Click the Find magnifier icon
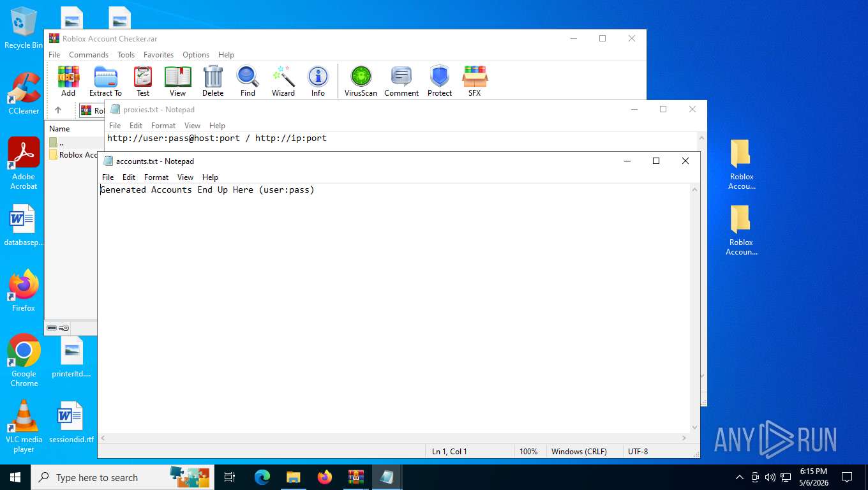 [x=248, y=81]
